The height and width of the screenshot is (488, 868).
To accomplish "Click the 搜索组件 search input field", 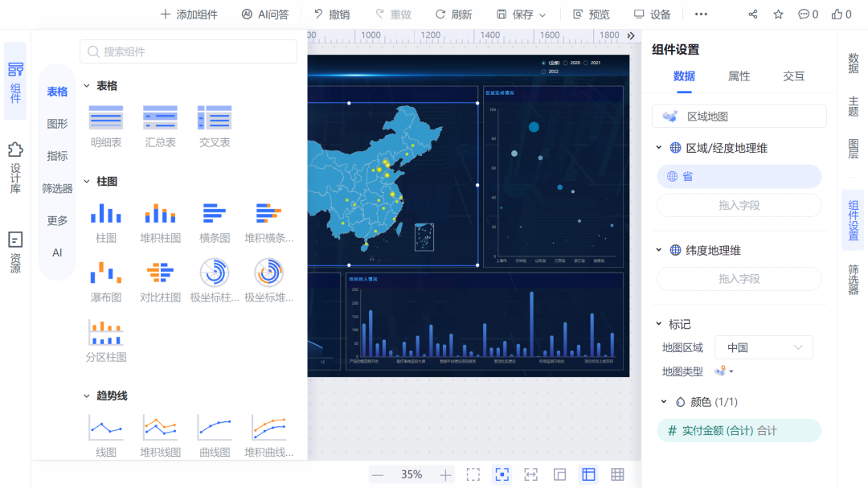I will 188,51.
